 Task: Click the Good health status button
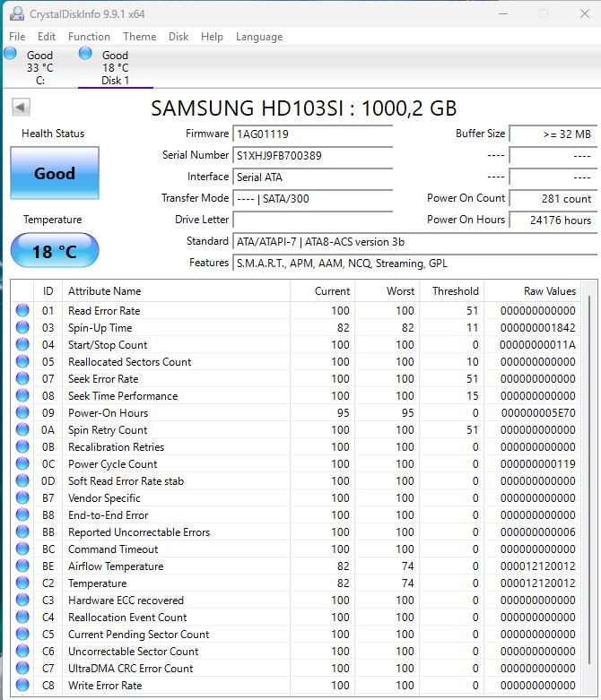55,173
